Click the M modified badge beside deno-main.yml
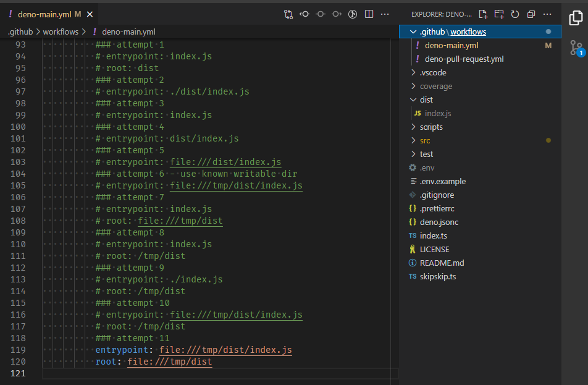Viewport: 588px width, 385px height. coord(78,14)
